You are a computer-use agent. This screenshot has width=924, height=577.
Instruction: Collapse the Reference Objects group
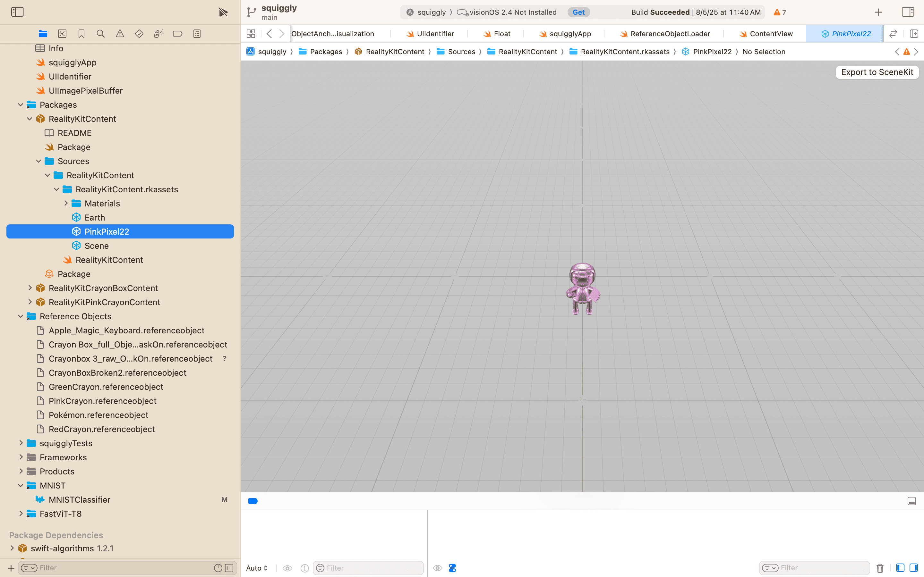click(21, 316)
